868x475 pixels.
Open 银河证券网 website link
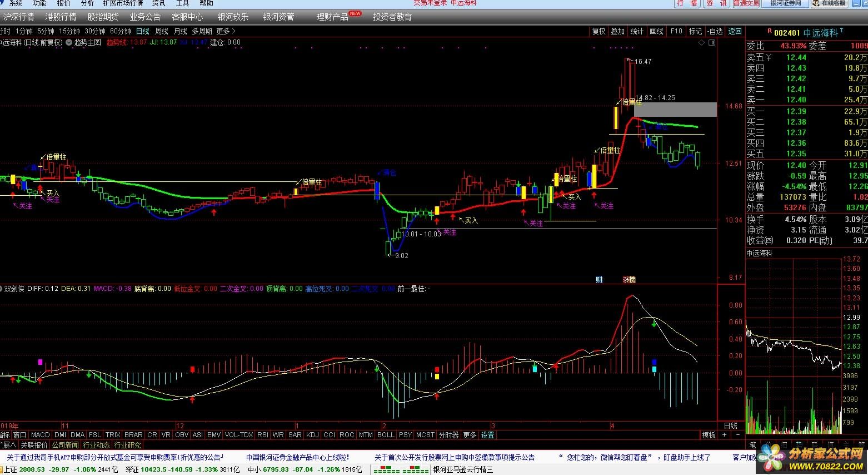[x=786, y=3]
